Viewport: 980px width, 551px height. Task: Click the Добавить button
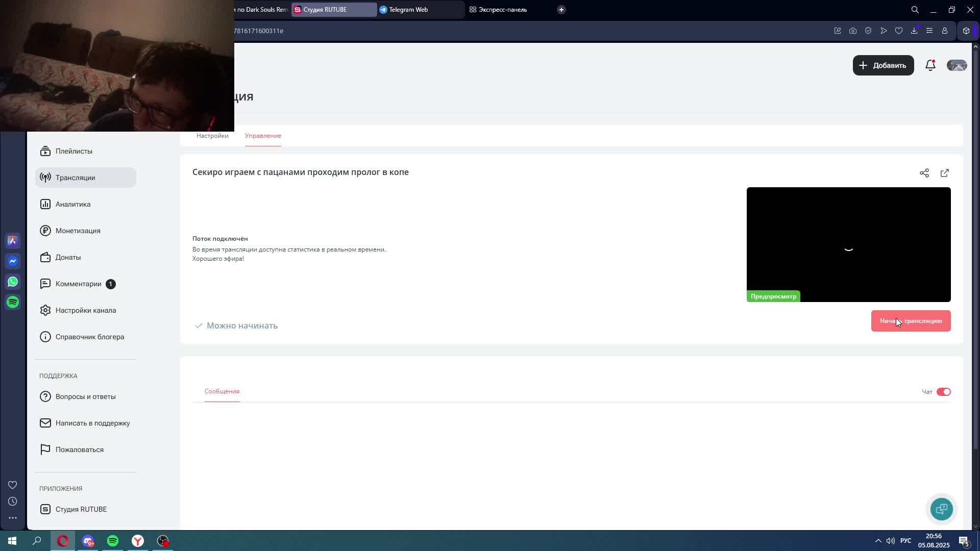pos(883,65)
